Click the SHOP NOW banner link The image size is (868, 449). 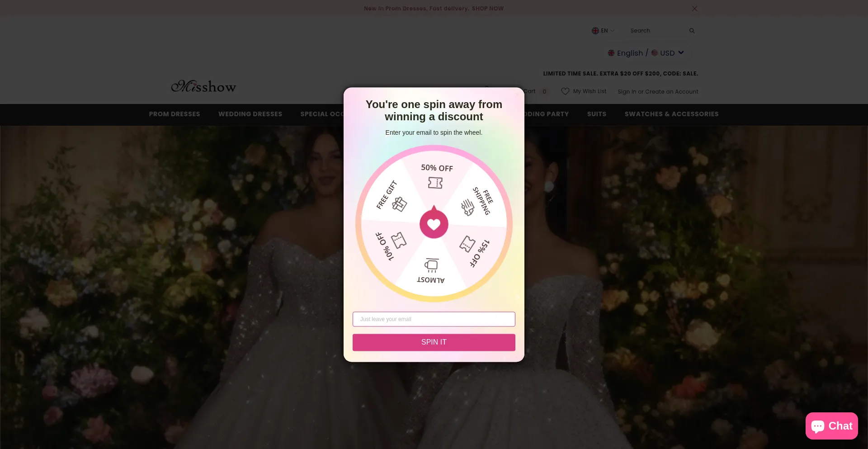click(488, 9)
